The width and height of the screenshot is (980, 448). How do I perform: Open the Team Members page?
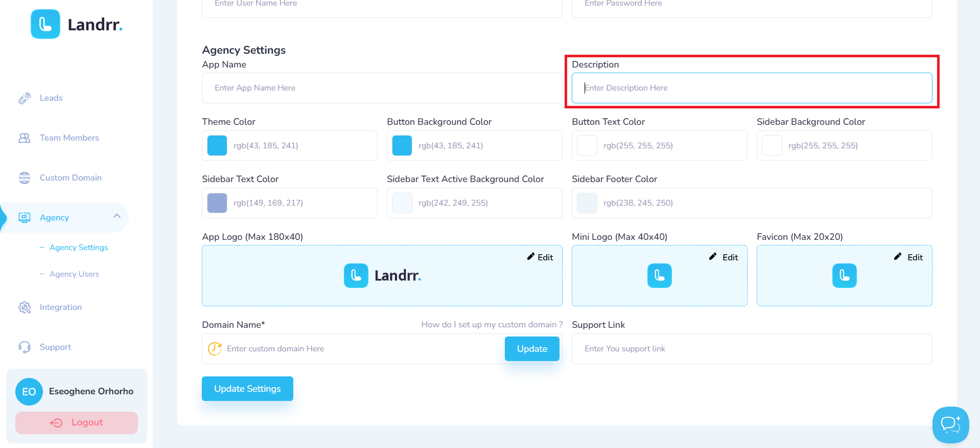(69, 138)
